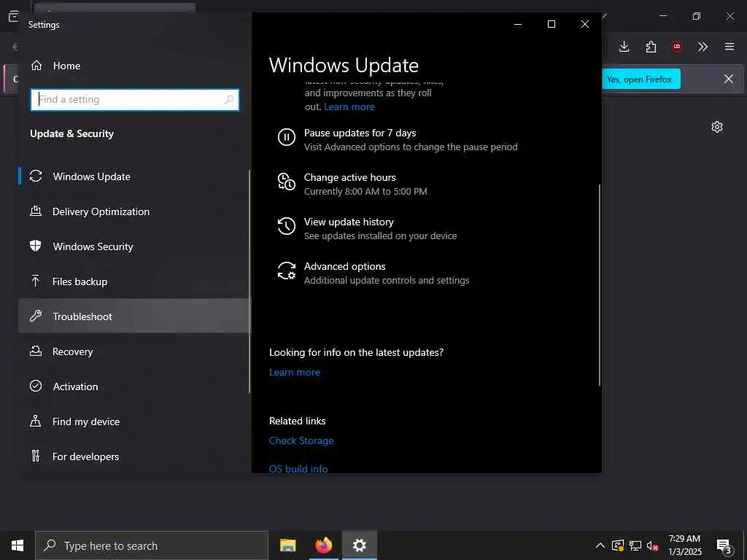Click the gear-arrows icon beside Advanced options
The height and width of the screenshot is (560, 747).
click(286, 271)
